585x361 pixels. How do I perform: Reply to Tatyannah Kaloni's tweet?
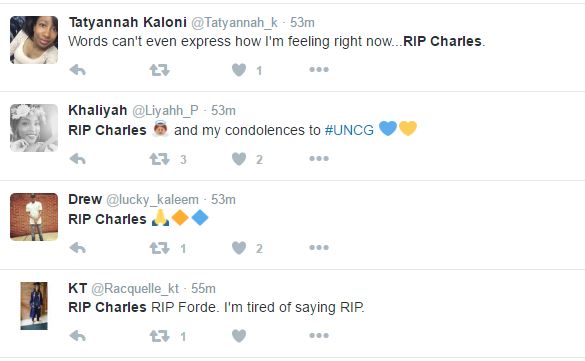[x=78, y=70]
